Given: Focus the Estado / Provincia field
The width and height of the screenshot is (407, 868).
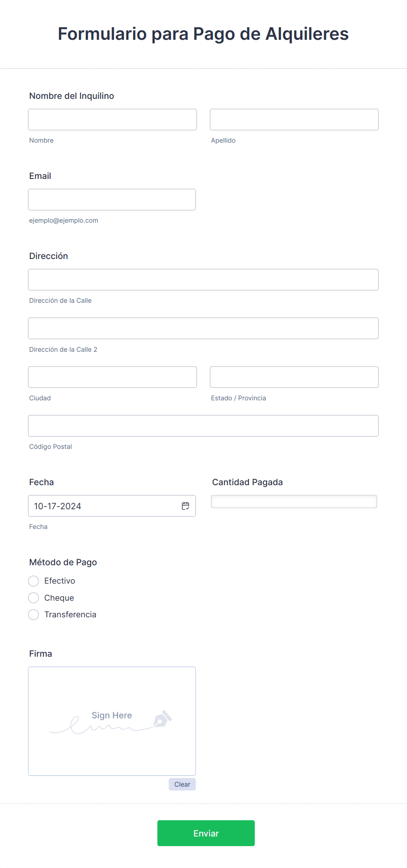Looking at the screenshot, I should click(x=294, y=377).
